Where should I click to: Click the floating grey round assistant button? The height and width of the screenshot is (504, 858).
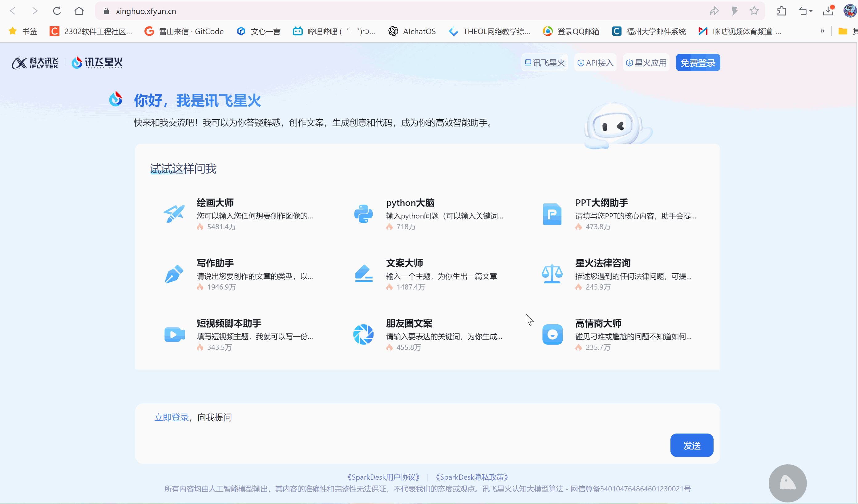coord(787,483)
